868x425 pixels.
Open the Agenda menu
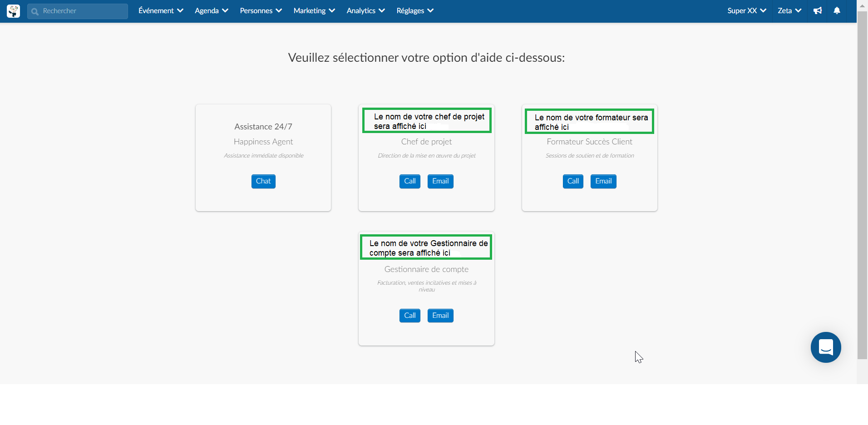(x=211, y=10)
